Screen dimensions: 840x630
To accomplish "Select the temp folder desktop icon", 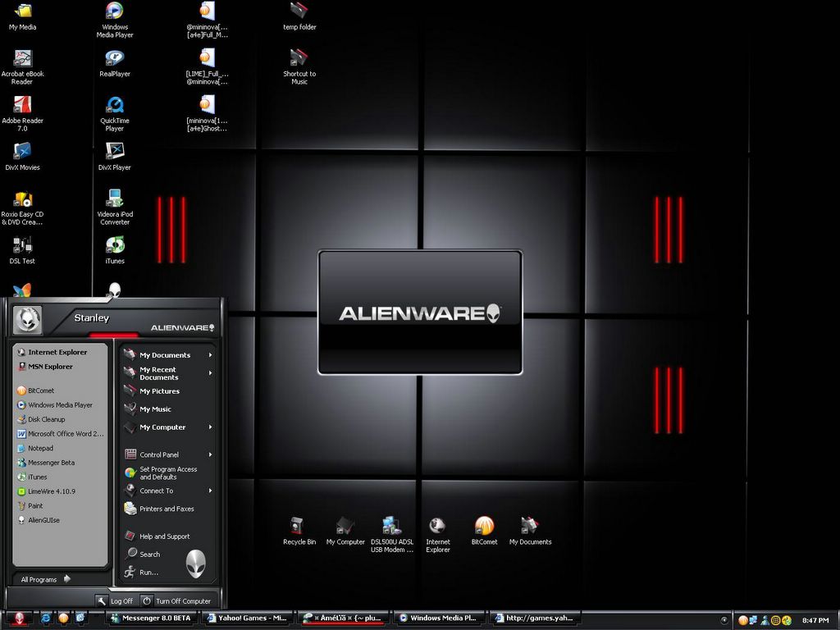I will [299, 16].
